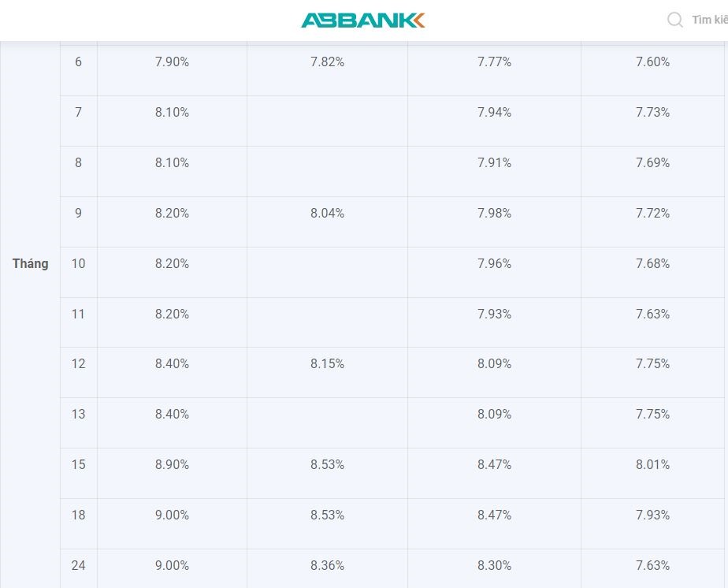Select the 8.01% rate cell
This screenshot has width=728, height=588.
(652, 465)
